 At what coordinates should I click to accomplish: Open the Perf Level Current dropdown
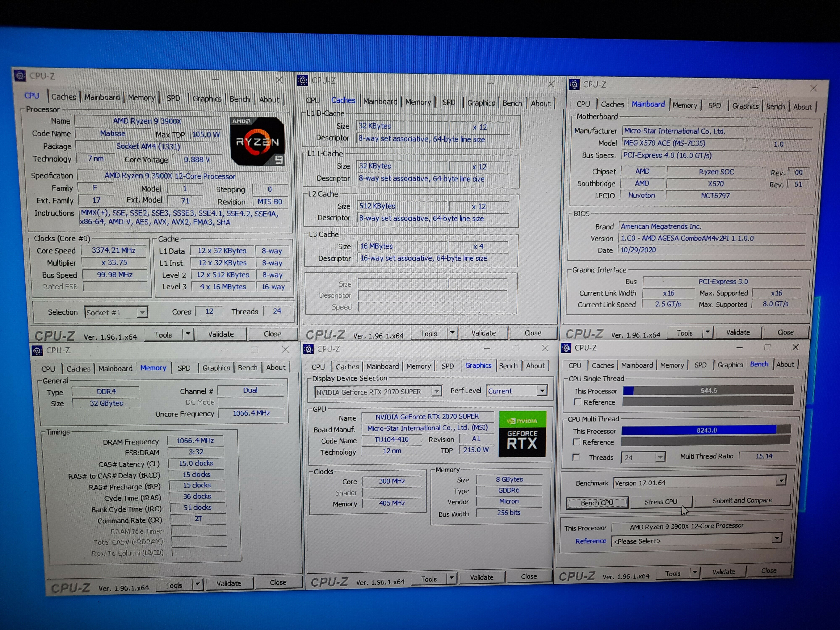click(x=542, y=390)
